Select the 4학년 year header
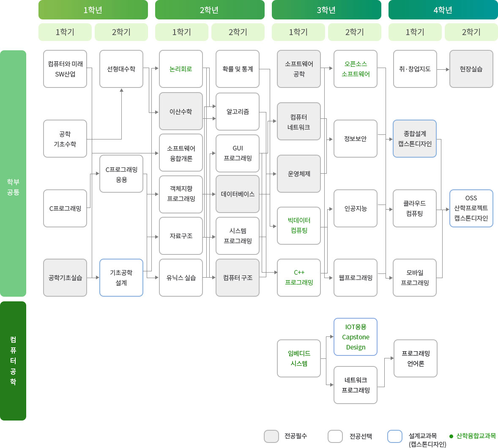 tap(443, 10)
